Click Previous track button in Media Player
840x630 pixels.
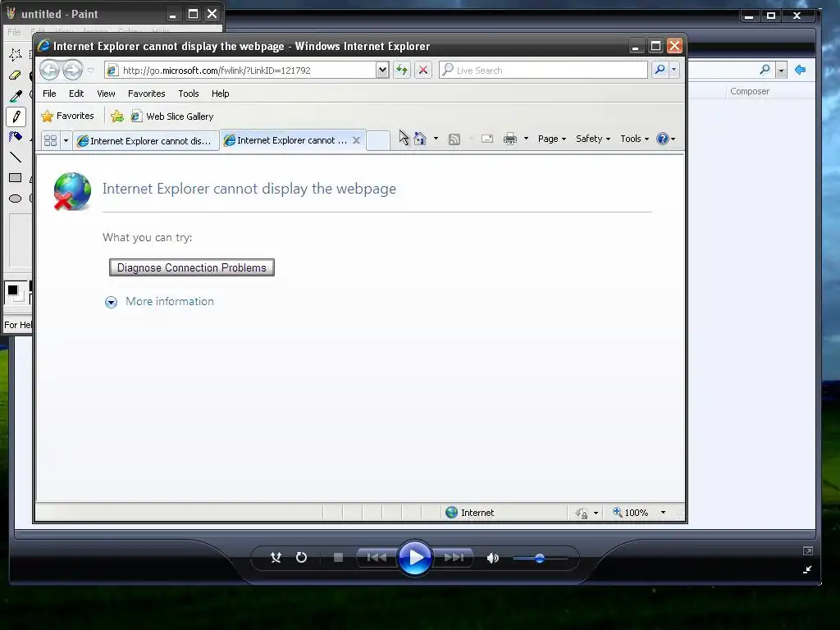[x=377, y=558]
